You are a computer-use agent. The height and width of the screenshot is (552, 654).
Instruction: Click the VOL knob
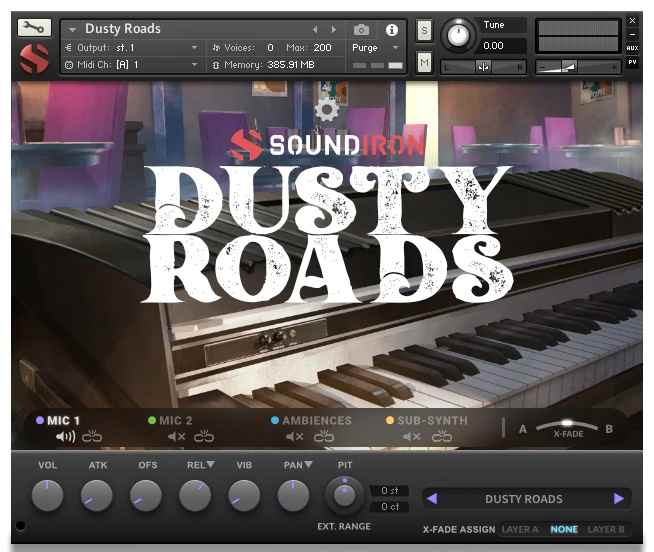[x=47, y=495]
